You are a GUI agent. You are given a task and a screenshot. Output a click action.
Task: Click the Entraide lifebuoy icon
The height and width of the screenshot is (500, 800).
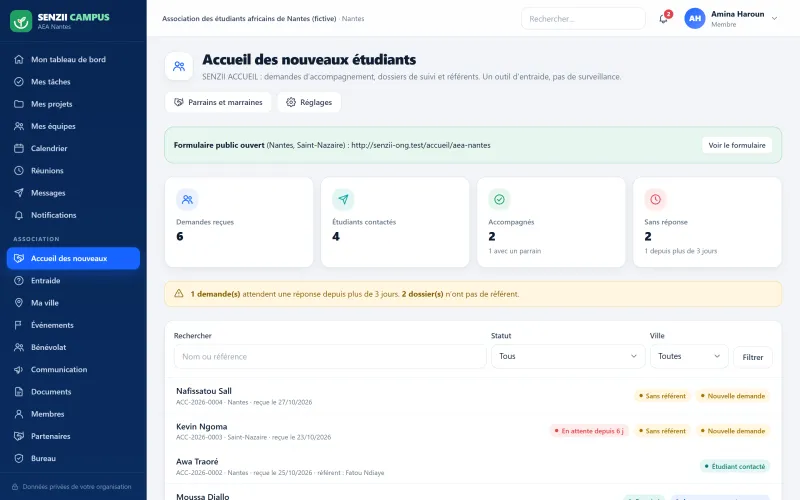[19, 281]
